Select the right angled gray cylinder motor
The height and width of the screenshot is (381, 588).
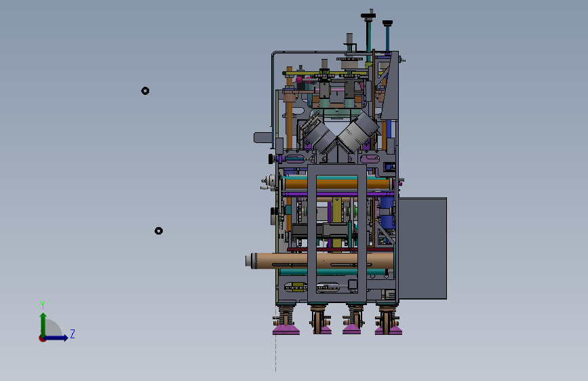pyautogui.click(x=359, y=132)
